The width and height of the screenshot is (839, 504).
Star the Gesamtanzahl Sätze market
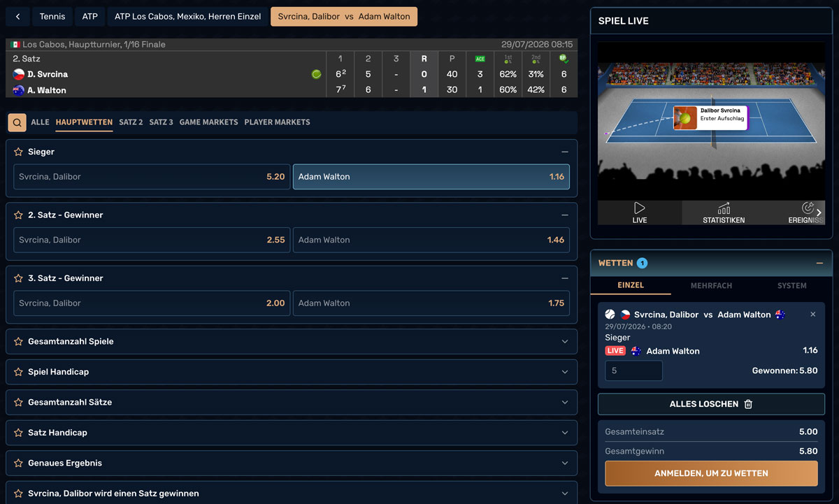19,403
